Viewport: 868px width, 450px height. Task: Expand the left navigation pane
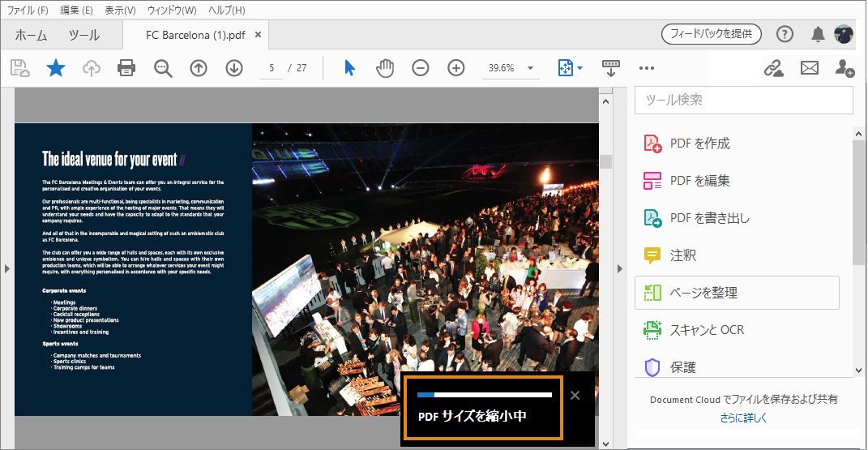[x=6, y=269]
